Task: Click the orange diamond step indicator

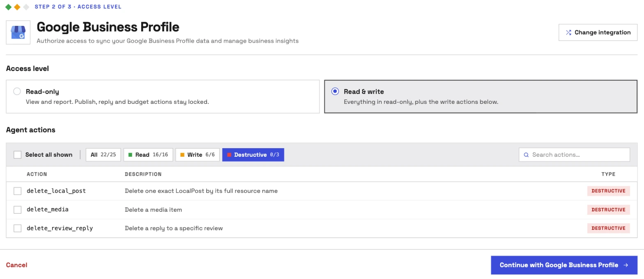Action: tap(17, 7)
